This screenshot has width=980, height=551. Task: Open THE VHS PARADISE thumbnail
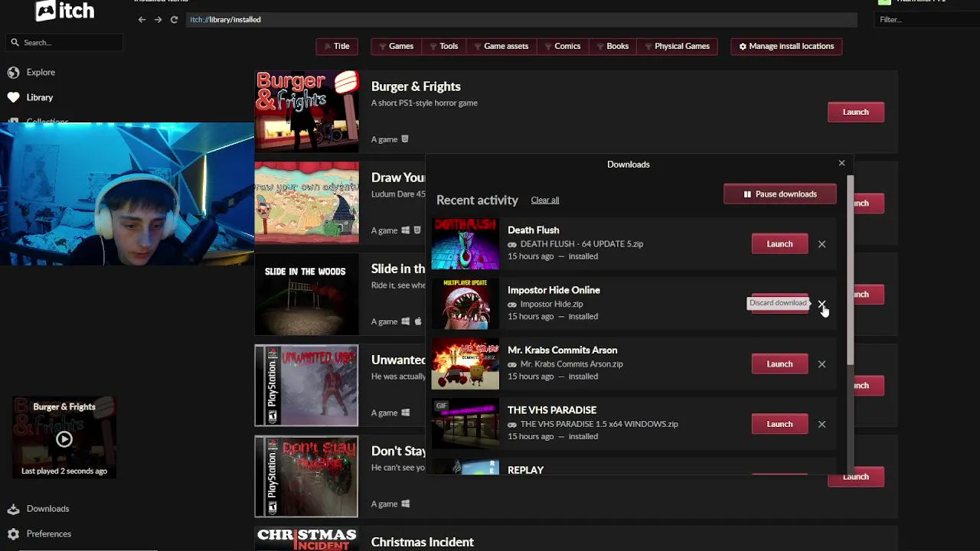click(x=465, y=423)
